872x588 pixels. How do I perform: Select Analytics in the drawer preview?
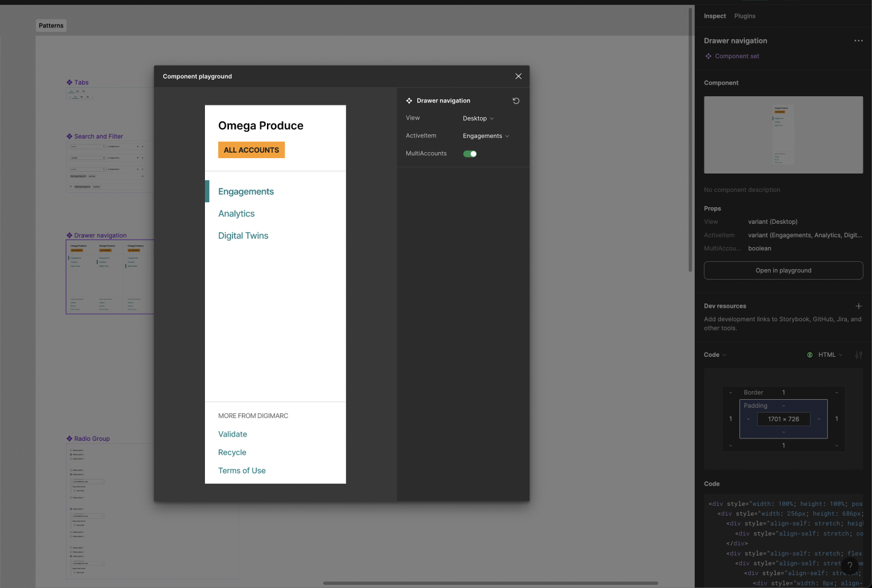(236, 213)
